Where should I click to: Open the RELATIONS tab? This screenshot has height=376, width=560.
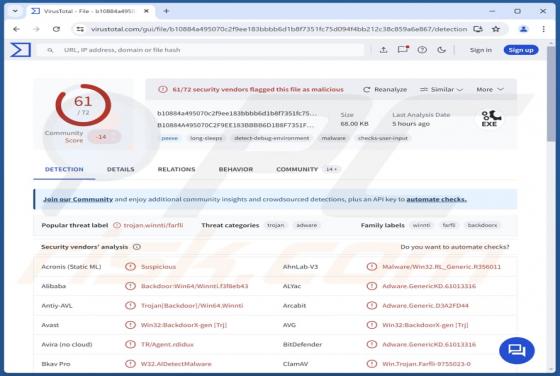coord(176,169)
